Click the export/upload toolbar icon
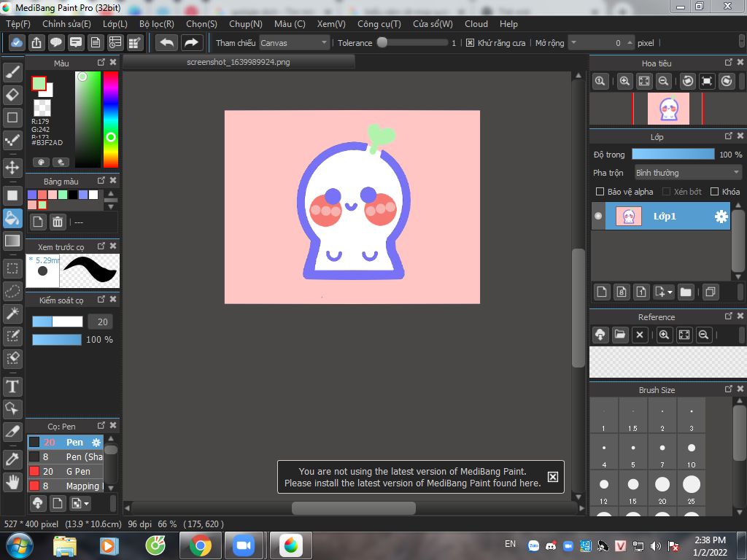The width and height of the screenshot is (747, 560). pyautogui.click(x=36, y=43)
